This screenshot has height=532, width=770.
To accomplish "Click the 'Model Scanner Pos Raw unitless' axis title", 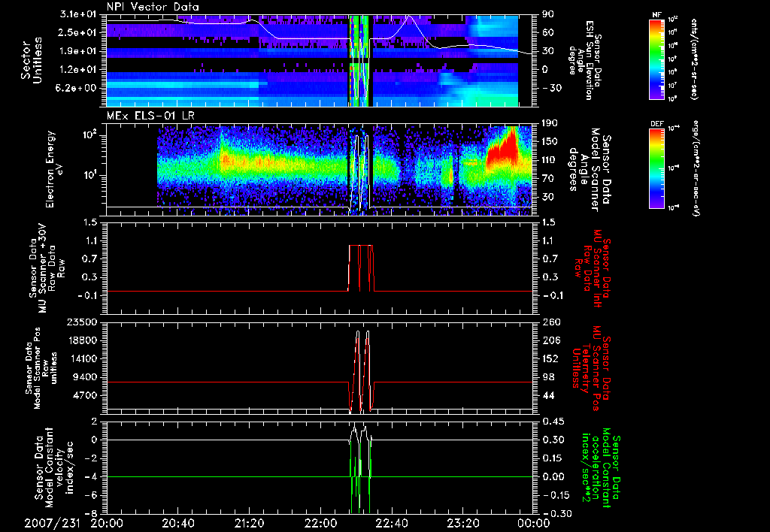I will pos(41,369).
